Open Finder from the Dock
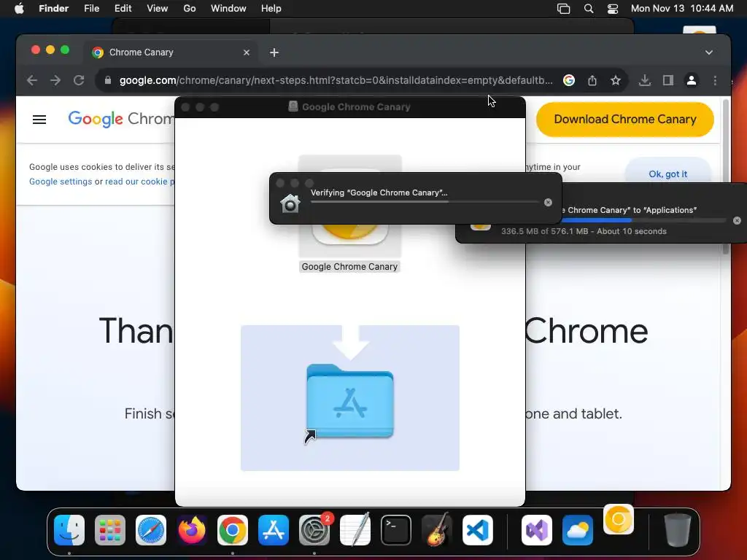Image resolution: width=747 pixels, height=560 pixels. [x=69, y=530]
